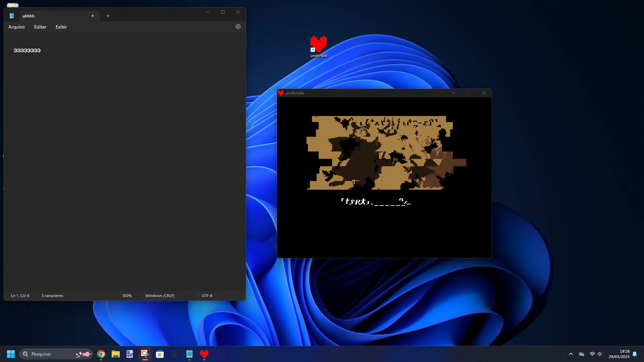Add a new Notepad tab
This screenshot has height=362, width=644.
[x=108, y=16]
